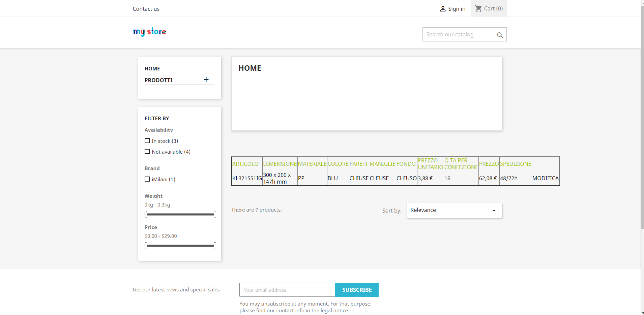Click the FILTER BY heading

157,118
